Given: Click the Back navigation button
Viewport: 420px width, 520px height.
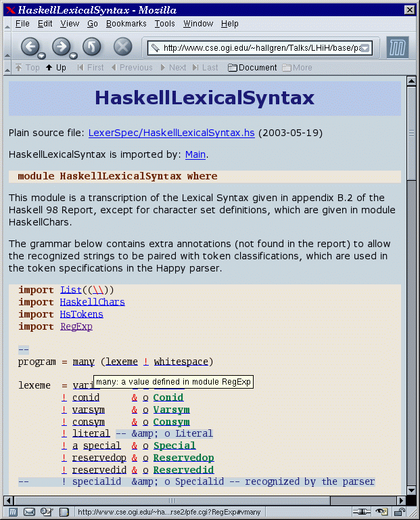Looking at the screenshot, I should point(30,46).
